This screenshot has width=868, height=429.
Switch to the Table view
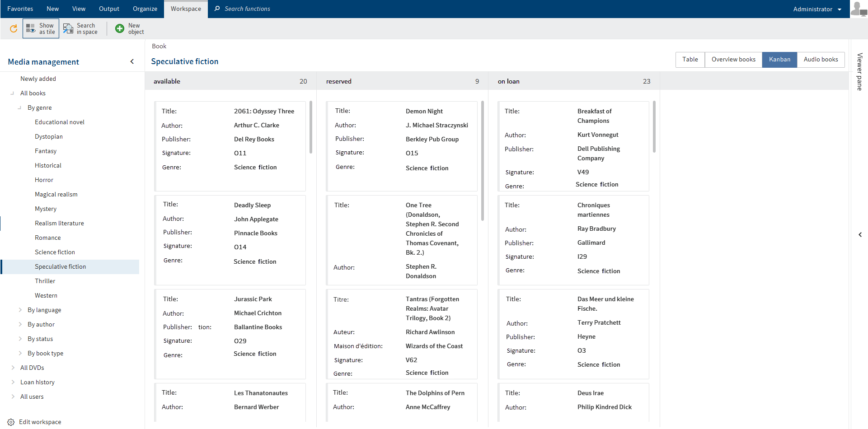tap(690, 59)
